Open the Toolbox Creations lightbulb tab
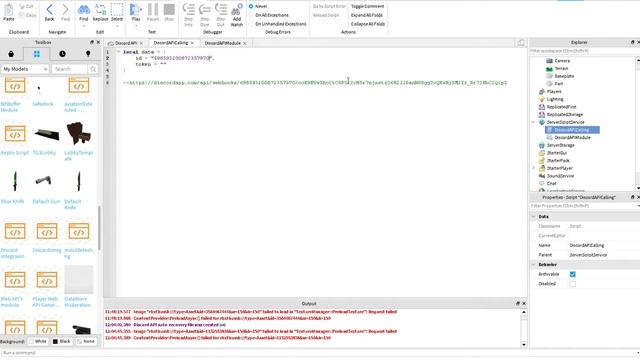 [x=88, y=54]
